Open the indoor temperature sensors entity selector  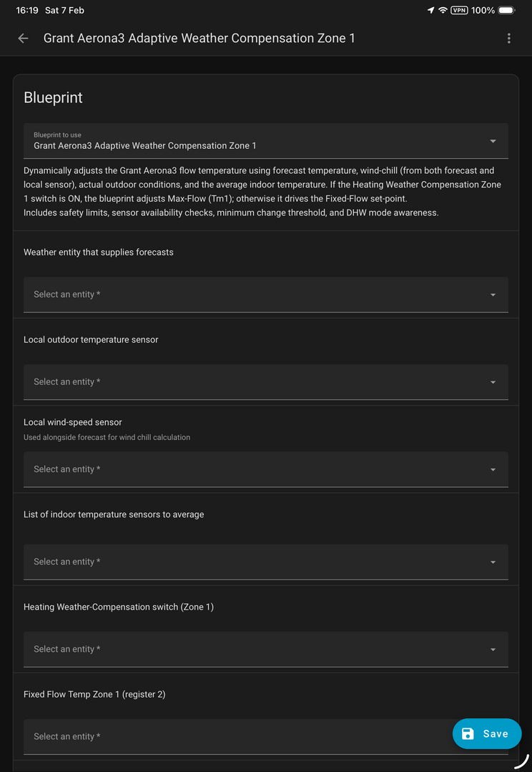point(265,562)
